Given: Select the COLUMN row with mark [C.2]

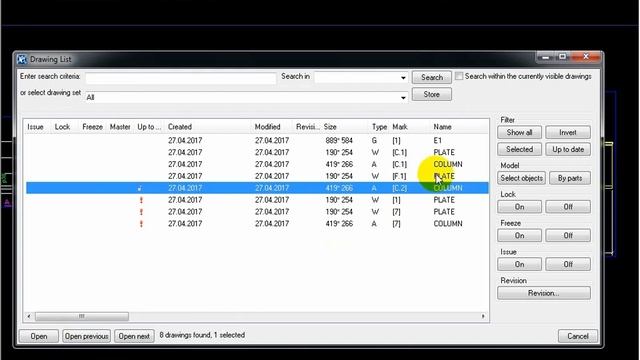Looking at the screenshot, I should (257, 188).
